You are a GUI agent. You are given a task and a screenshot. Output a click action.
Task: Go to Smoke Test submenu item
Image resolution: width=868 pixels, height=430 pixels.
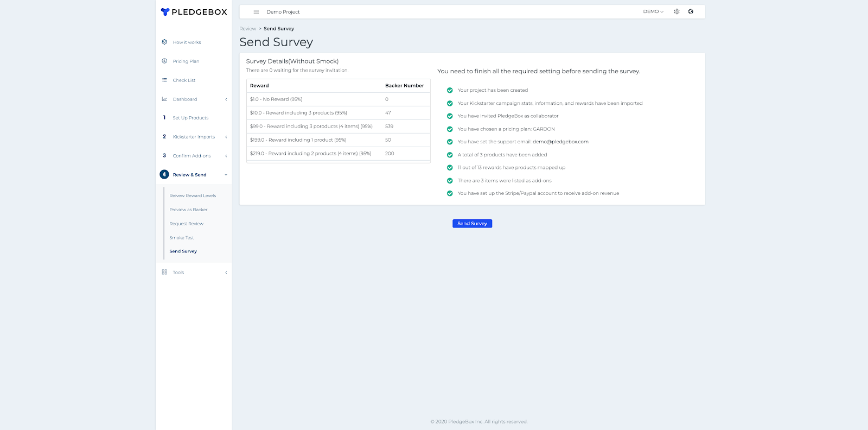click(x=181, y=238)
